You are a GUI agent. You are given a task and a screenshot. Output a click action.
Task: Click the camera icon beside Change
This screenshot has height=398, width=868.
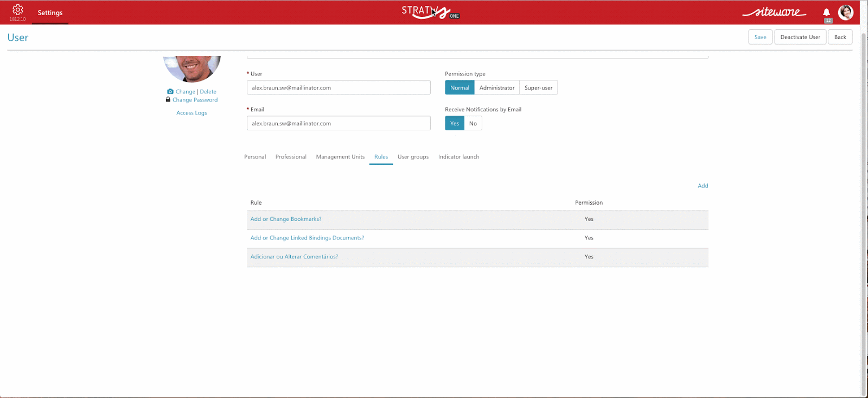point(170,92)
